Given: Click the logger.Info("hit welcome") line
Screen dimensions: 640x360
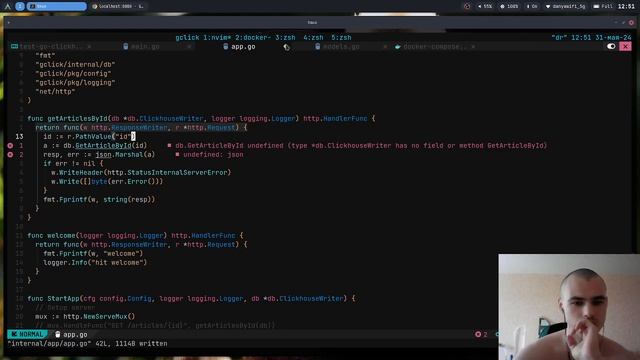Looking at the screenshot, I should tap(95, 262).
